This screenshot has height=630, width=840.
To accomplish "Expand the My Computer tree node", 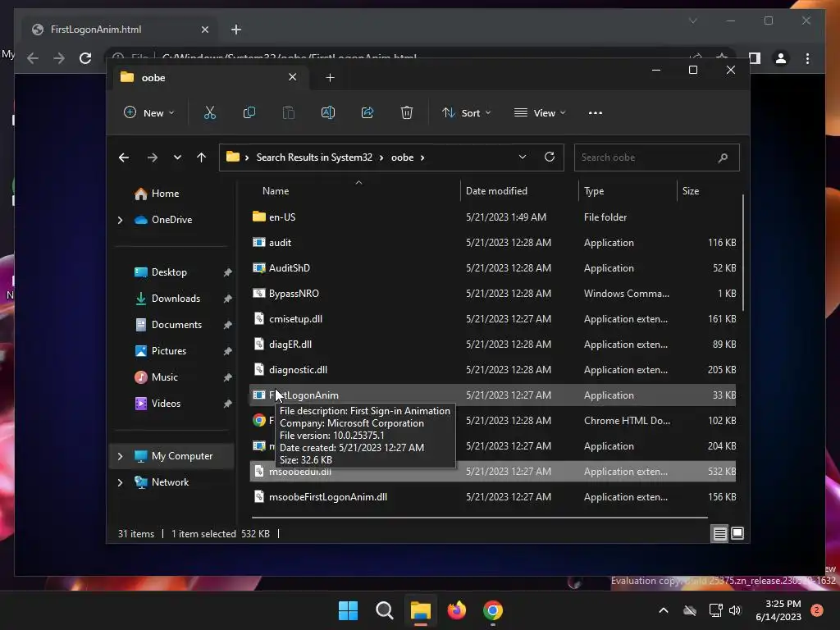I will 120,456.
